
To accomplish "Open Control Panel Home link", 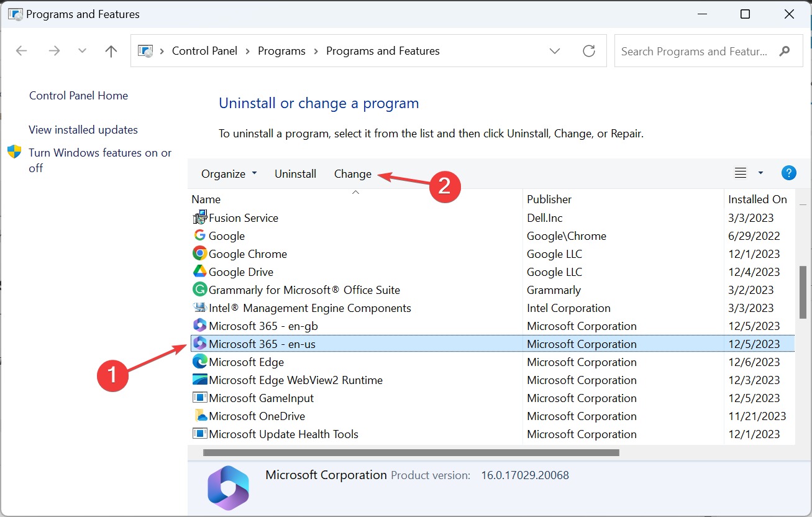I will pos(79,96).
